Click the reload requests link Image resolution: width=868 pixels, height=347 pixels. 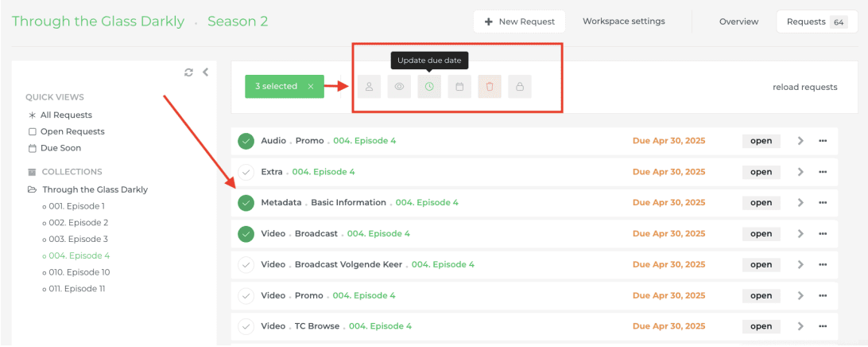point(804,88)
